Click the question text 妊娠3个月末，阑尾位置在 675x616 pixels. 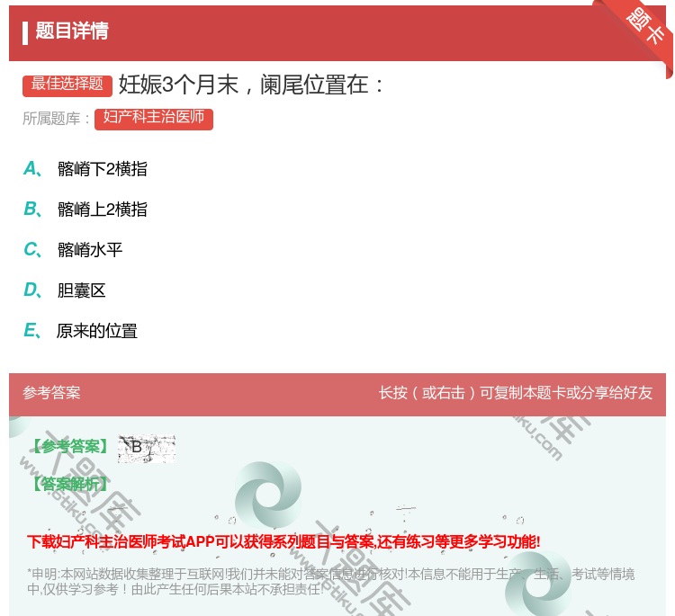click(250, 85)
